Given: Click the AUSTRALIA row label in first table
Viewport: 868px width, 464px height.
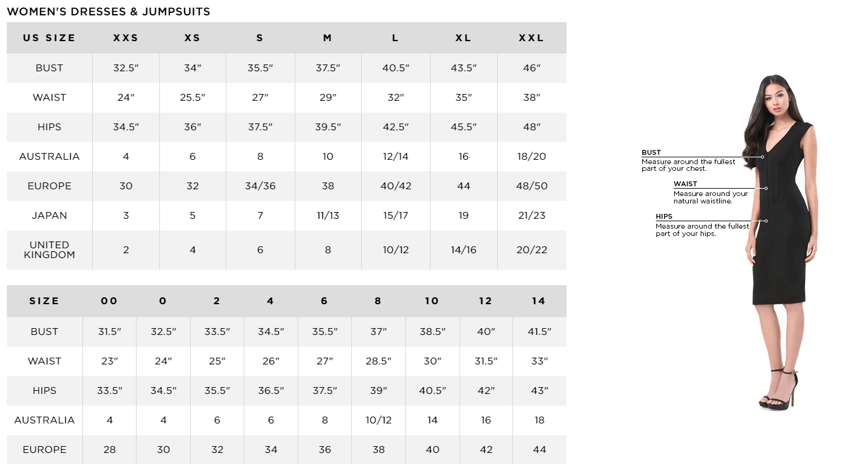Looking at the screenshot, I should 49,157.
